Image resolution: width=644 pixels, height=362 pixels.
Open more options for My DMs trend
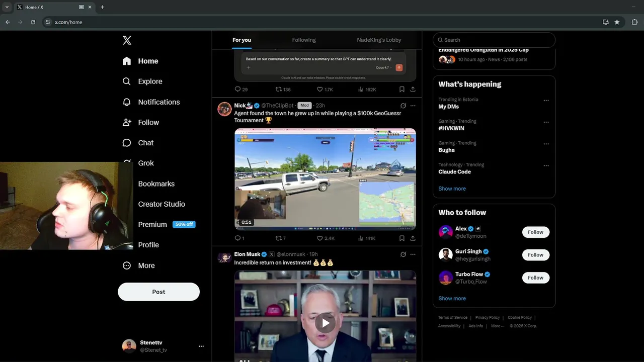(x=546, y=101)
